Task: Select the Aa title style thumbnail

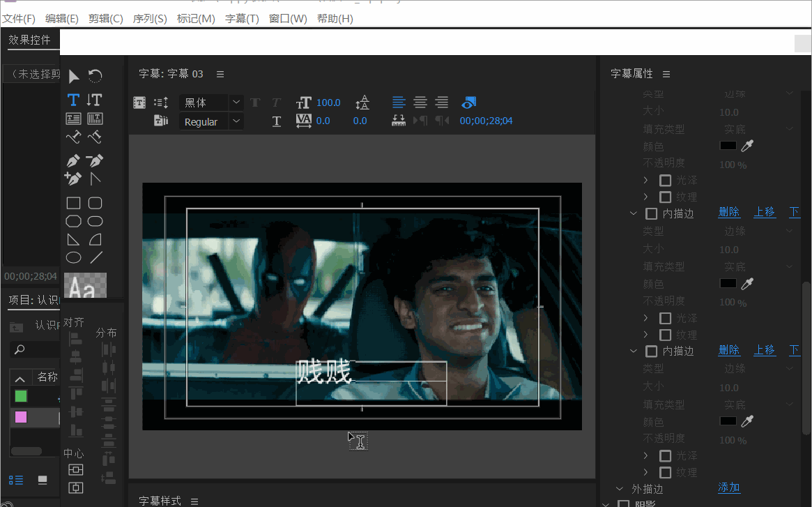Action: (85, 285)
